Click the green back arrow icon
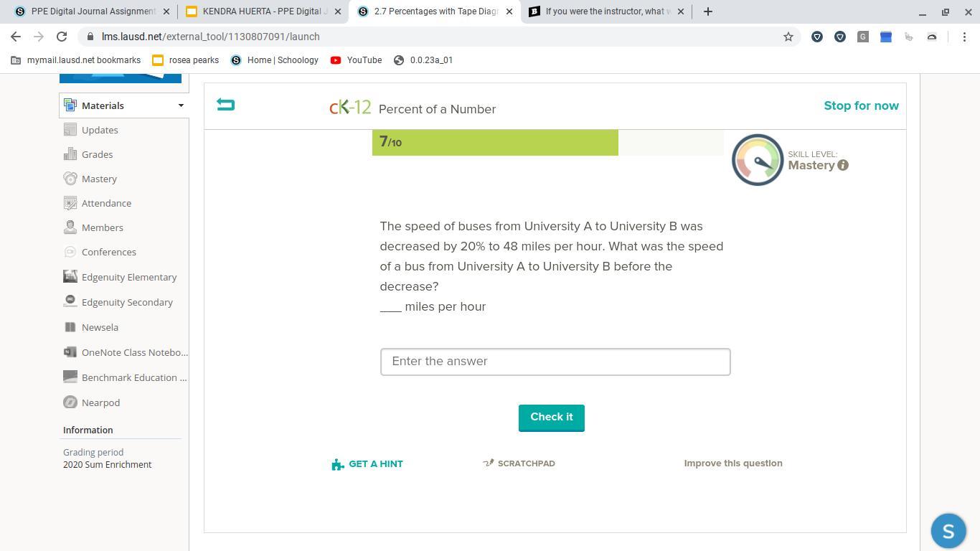Viewport: 980px width, 551px height. 225,105
